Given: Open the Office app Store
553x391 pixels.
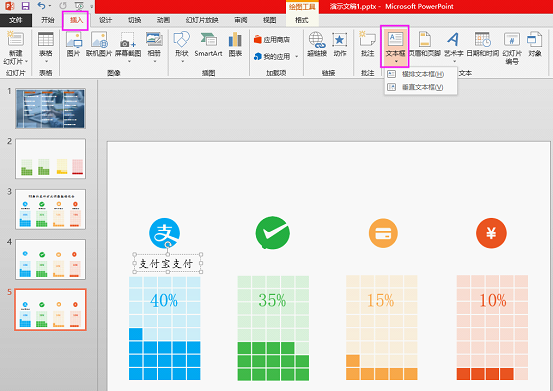Looking at the screenshot, I should pos(272,39).
